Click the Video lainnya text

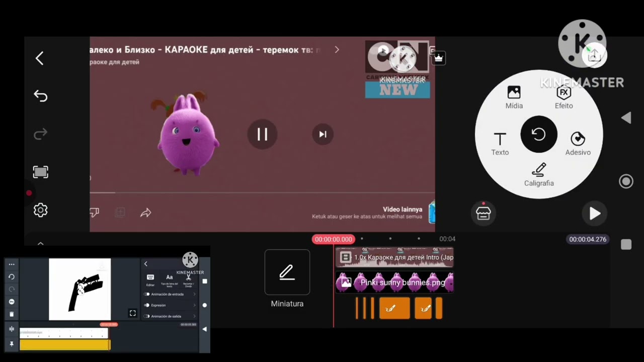coord(403,209)
